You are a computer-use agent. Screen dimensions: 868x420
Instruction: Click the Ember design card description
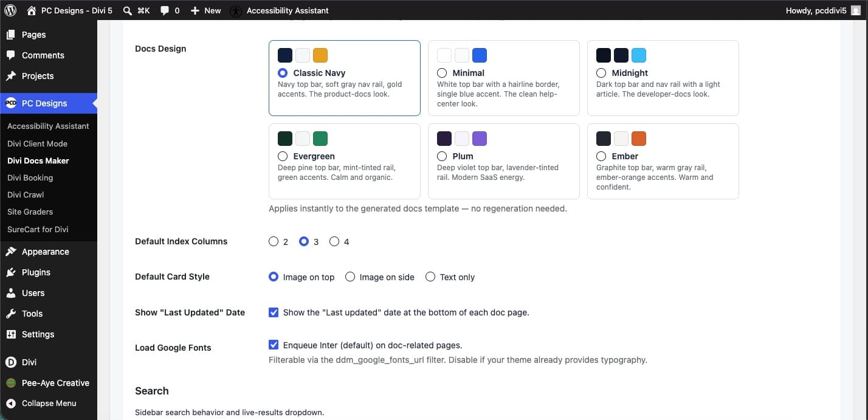[x=655, y=177]
